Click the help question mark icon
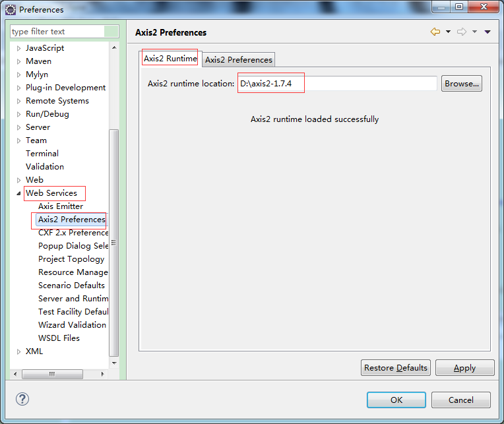Screen dimensions: 504x424 tap(22, 399)
